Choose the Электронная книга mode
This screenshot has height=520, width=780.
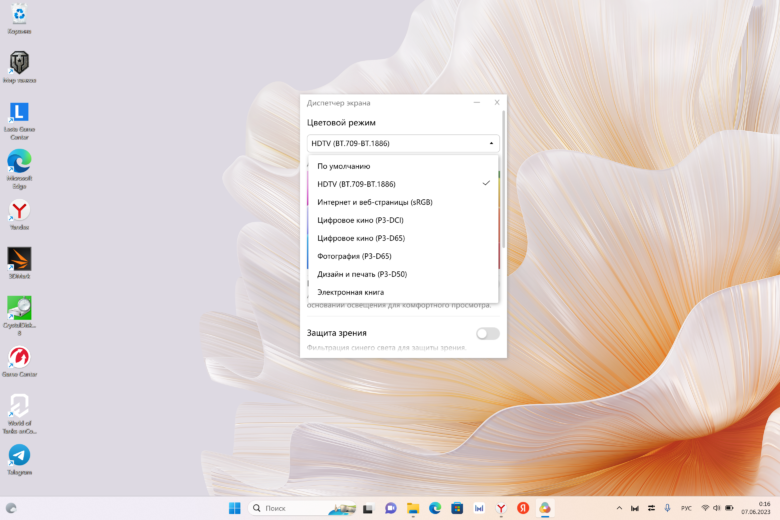pyautogui.click(x=403, y=292)
